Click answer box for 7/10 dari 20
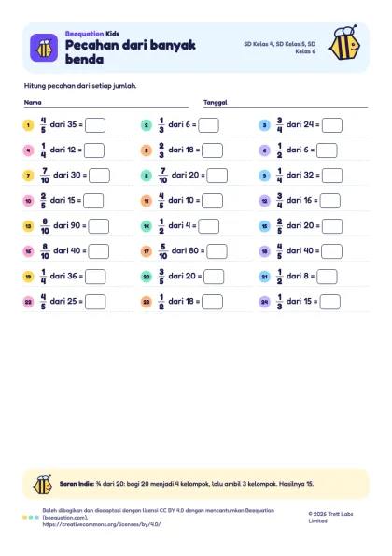 tap(217, 176)
